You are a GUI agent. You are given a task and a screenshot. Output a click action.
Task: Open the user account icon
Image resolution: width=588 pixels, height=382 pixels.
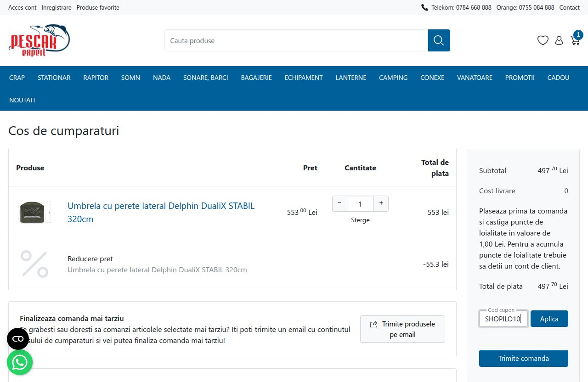pos(559,40)
